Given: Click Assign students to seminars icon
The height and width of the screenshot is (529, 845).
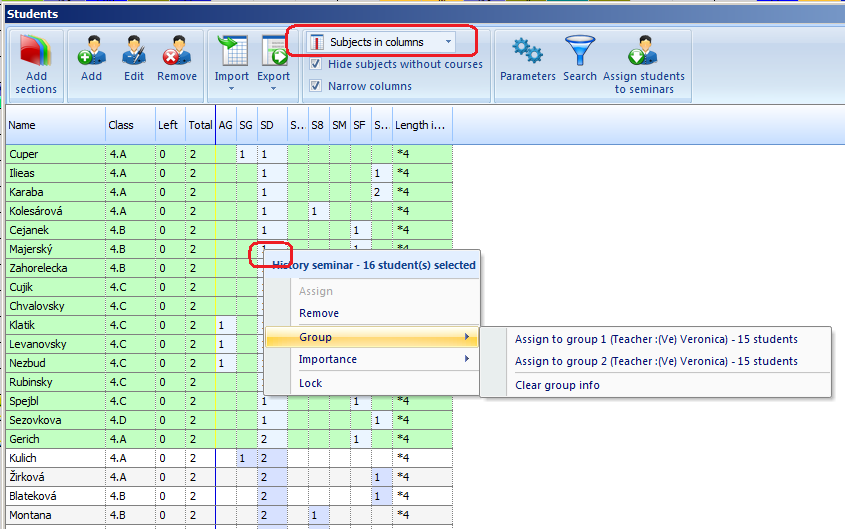Looking at the screenshot, I should [645, 52].
